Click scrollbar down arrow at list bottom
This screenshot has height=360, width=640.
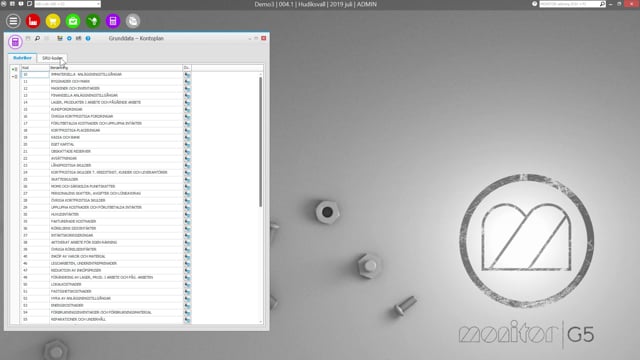pyautogui.click(x=260, y=322)
